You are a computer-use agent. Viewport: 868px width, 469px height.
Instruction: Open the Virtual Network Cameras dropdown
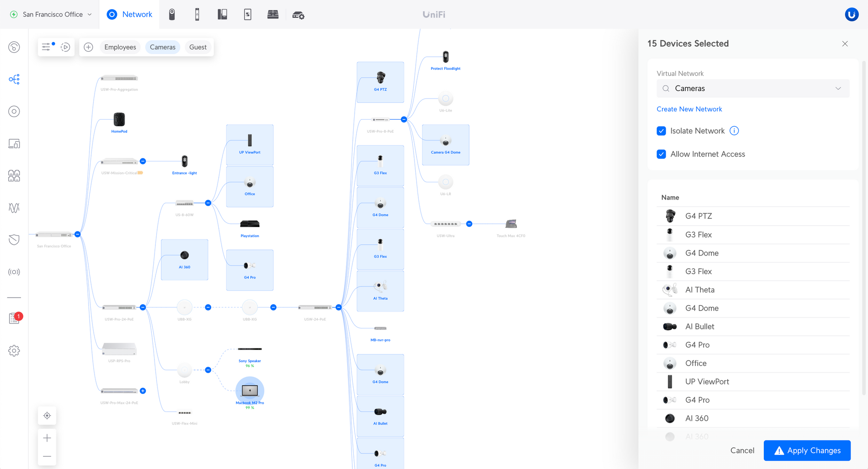[753, 89]
